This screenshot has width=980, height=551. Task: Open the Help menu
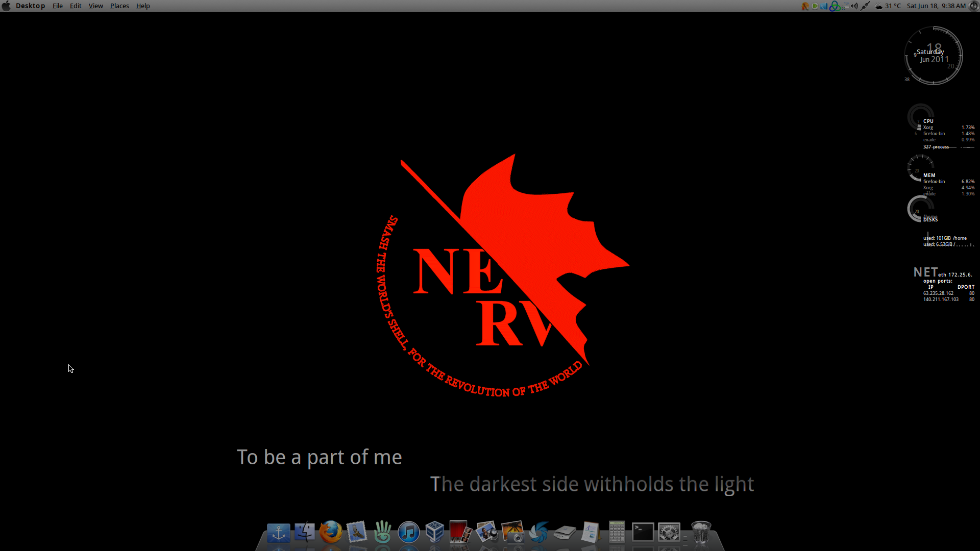click(143, 6)
